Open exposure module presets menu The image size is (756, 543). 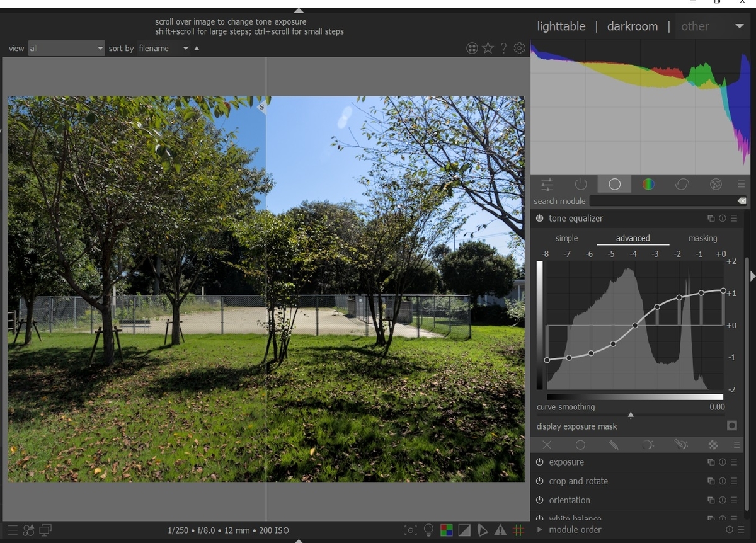(x=734, y=462)
